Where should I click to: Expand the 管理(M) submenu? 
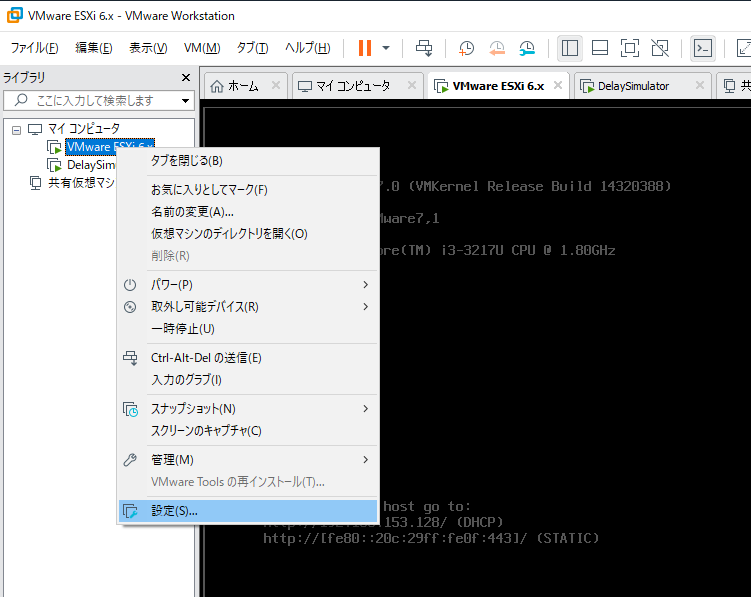[248, 460]
